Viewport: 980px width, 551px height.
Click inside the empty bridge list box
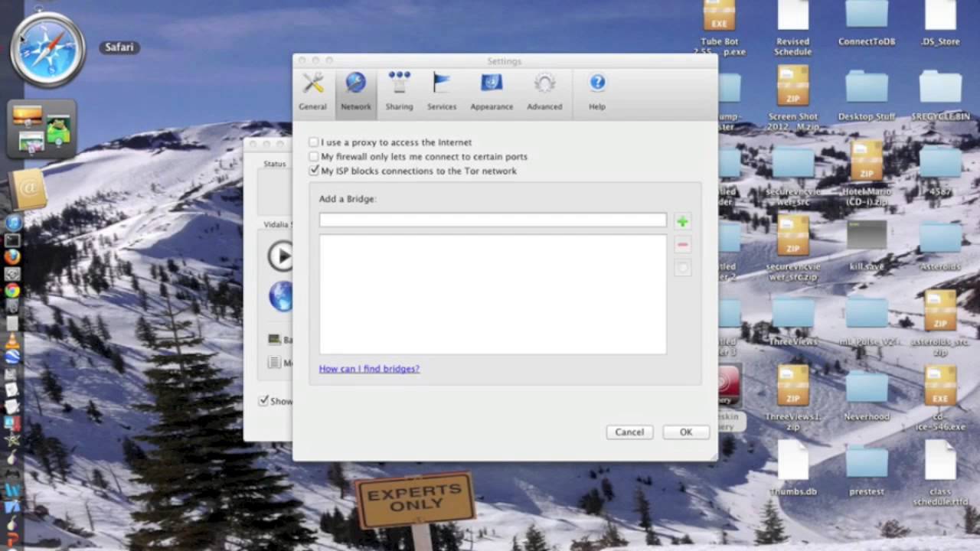[x=493, y=295]
